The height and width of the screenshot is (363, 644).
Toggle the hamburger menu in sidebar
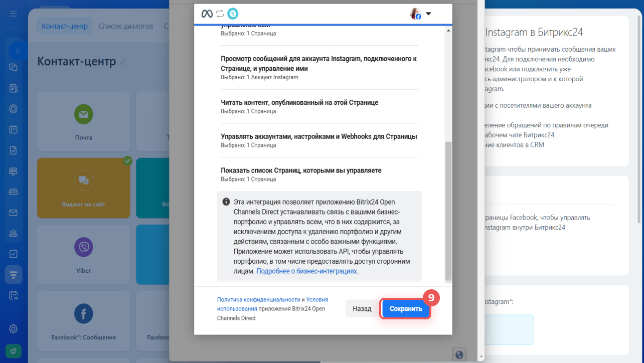tap(14, 14)
